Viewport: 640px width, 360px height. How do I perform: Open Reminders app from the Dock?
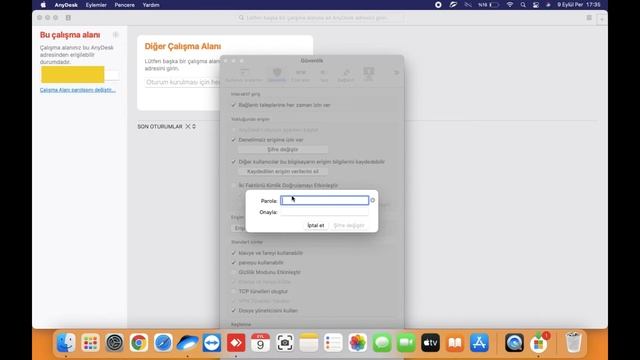333,342
